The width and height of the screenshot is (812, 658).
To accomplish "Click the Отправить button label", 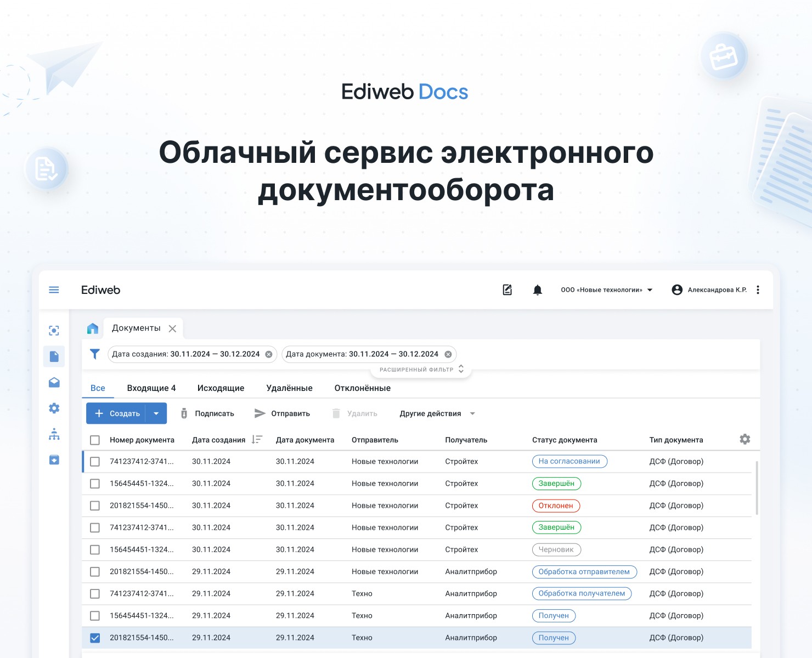I will (x=291, y=413).
